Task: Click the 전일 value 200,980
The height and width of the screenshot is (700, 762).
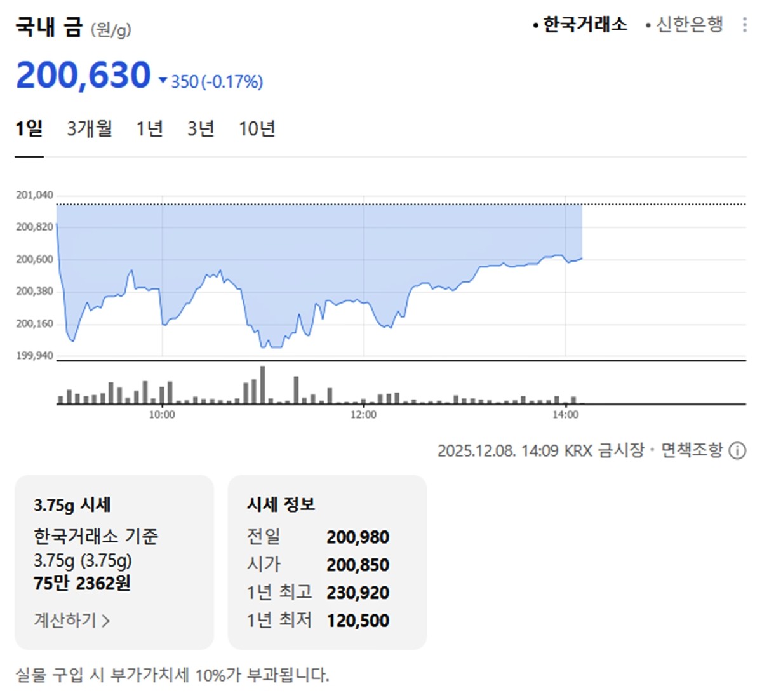Action: [358, 537]
